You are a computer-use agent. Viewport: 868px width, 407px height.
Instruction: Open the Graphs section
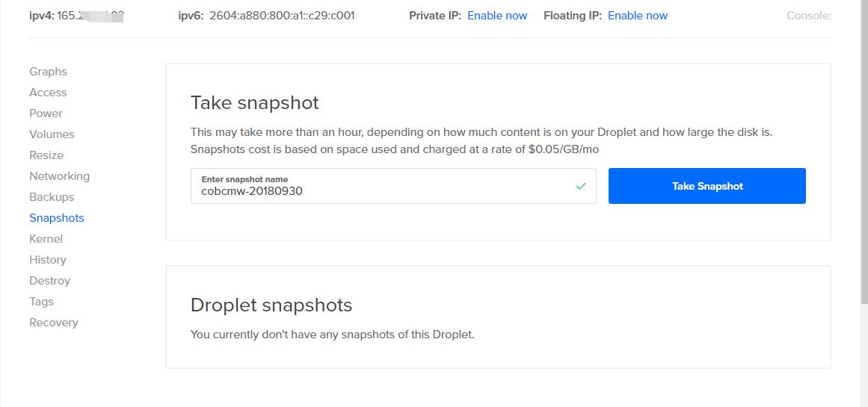point(48,72)
